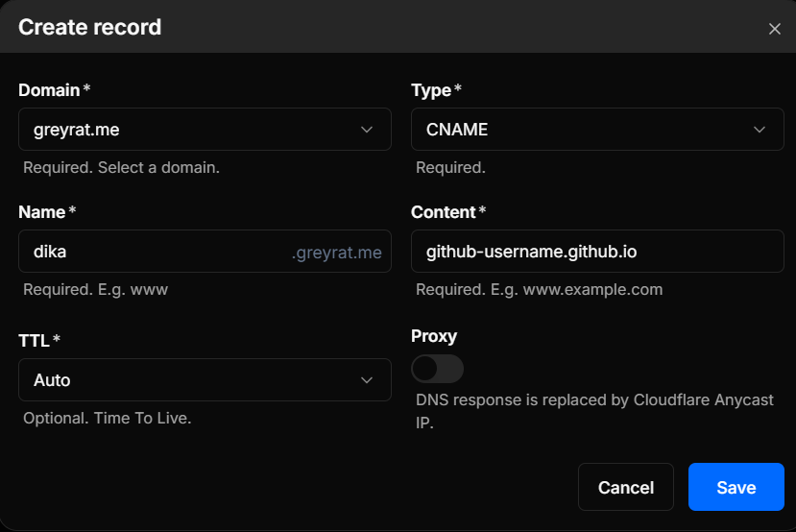Image resolution: width=796 pixels, height=532 pixels.
Task: Open the Auto TTL dropdown
Action: [x=192, y=380]
